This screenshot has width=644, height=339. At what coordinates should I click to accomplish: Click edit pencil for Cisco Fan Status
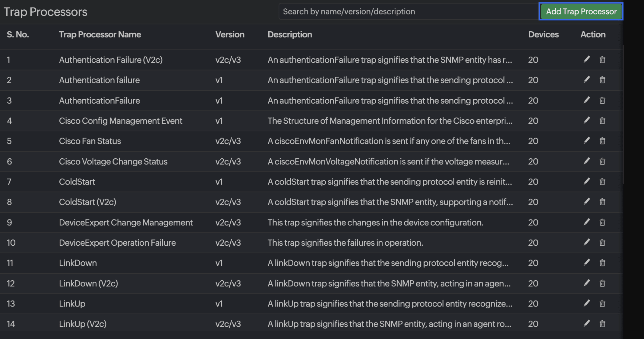point(586,141)
